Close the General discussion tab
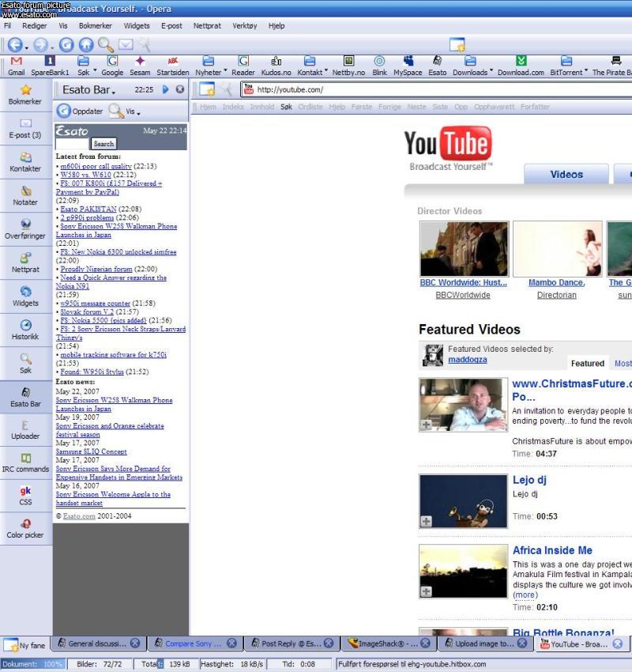 pyautogui.click(x=135, y=643)
